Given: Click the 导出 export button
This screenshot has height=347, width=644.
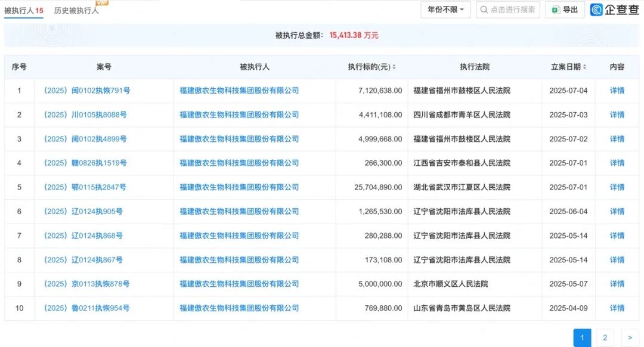Looking at the screenshot, I should pyautogui.click(x=565, y=10).
